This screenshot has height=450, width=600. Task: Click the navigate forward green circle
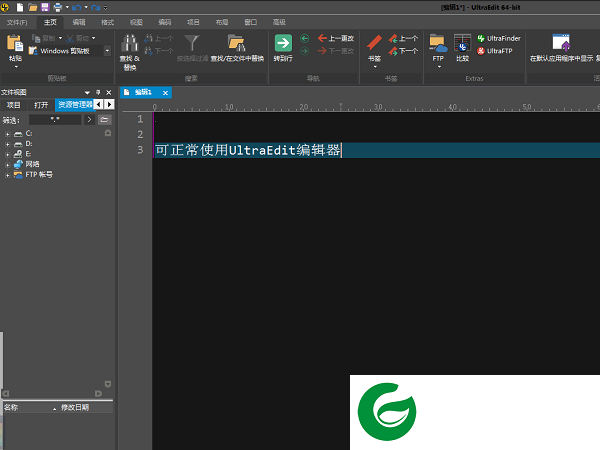(x=305, y=51)
